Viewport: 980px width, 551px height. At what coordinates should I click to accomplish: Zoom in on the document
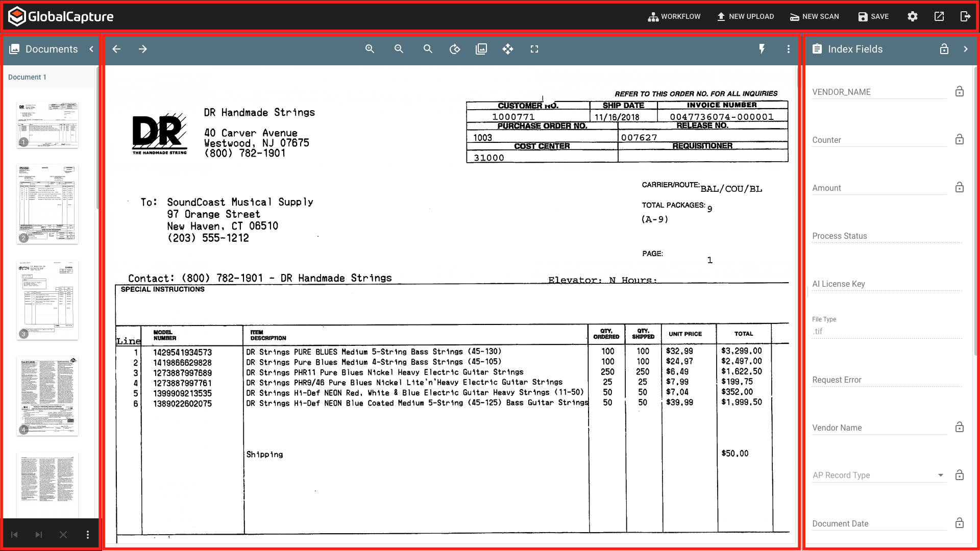point(370,49)
